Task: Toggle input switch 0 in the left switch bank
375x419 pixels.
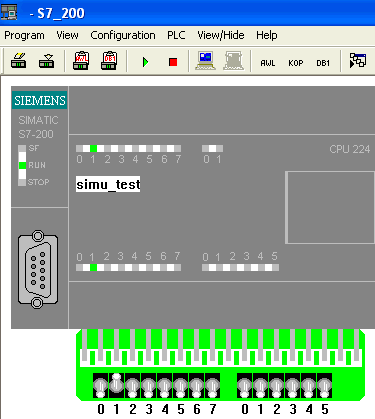Action: [x=101, y=386]
